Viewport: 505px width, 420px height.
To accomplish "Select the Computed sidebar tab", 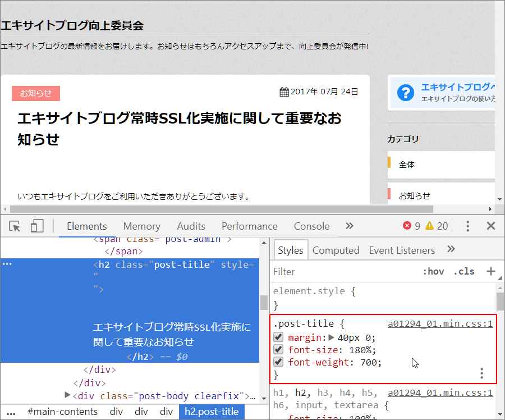I will coord(336,250).
